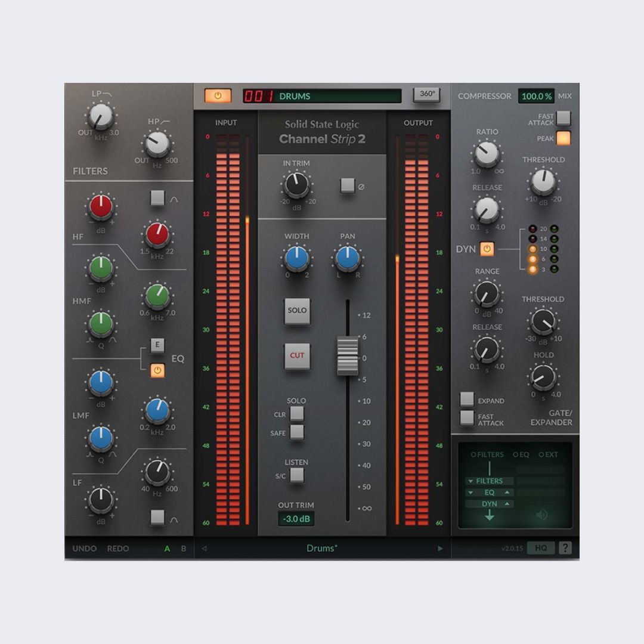Click the LP low-pass filter knob
This screenshot has width=644, height=644.
pyautogui.click(x=101, y=116)
